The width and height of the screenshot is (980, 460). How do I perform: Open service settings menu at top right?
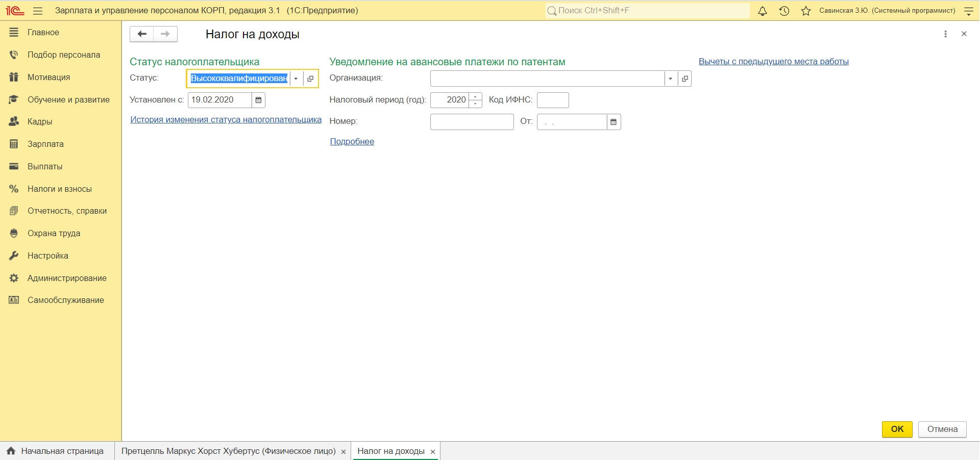pyautogui.click(x=968, y=11)
